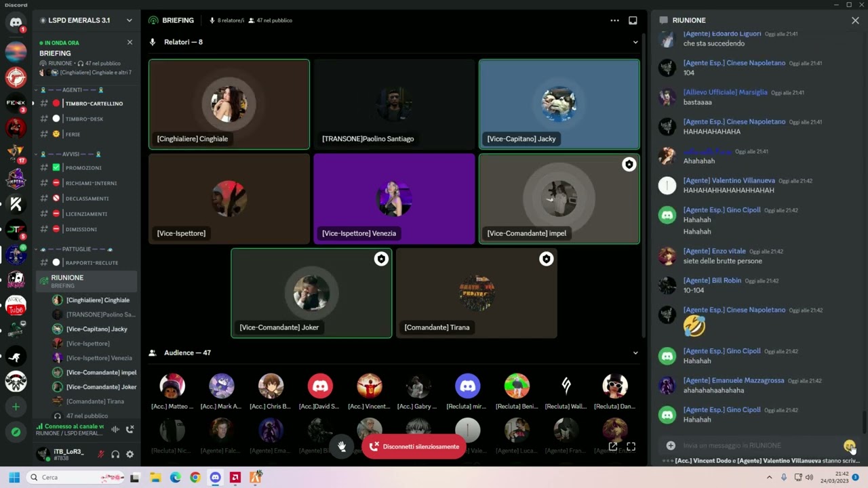Open Windows Start menu
The image size is (868, 488).
pyautogui.click(x=14, y=477)
